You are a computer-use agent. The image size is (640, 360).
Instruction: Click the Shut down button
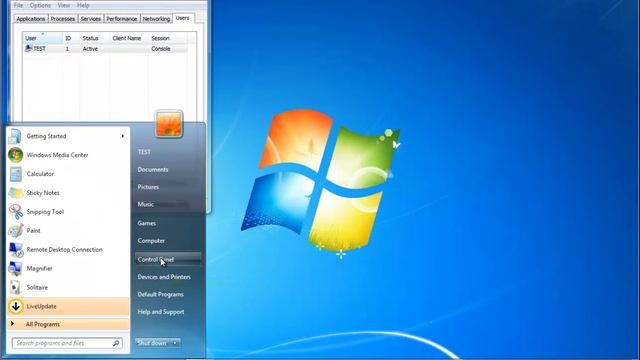pos(152,343)
